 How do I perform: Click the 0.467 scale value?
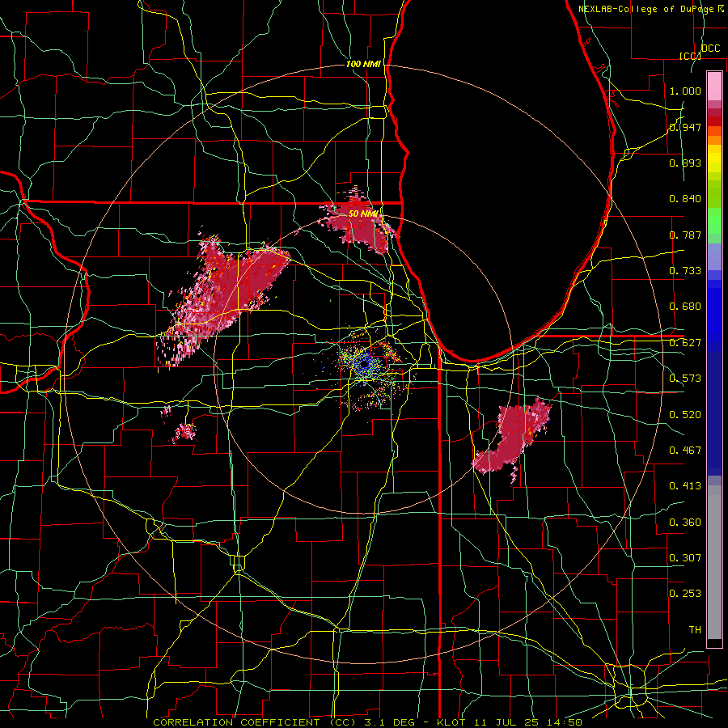(685, 451)
